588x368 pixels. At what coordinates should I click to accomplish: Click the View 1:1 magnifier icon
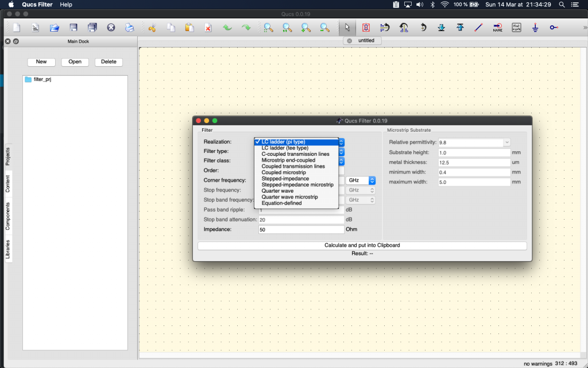tap(287, 28)
